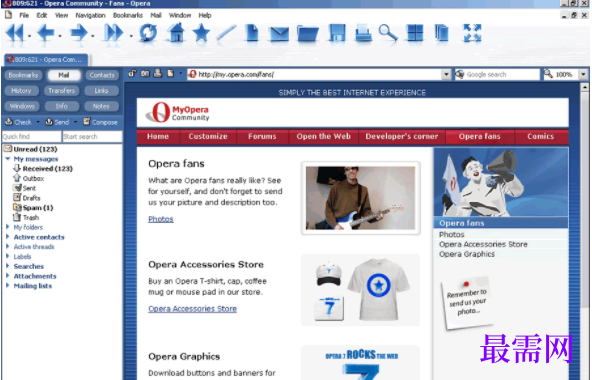Click the Trash folder icon

(x=17, y=217)
